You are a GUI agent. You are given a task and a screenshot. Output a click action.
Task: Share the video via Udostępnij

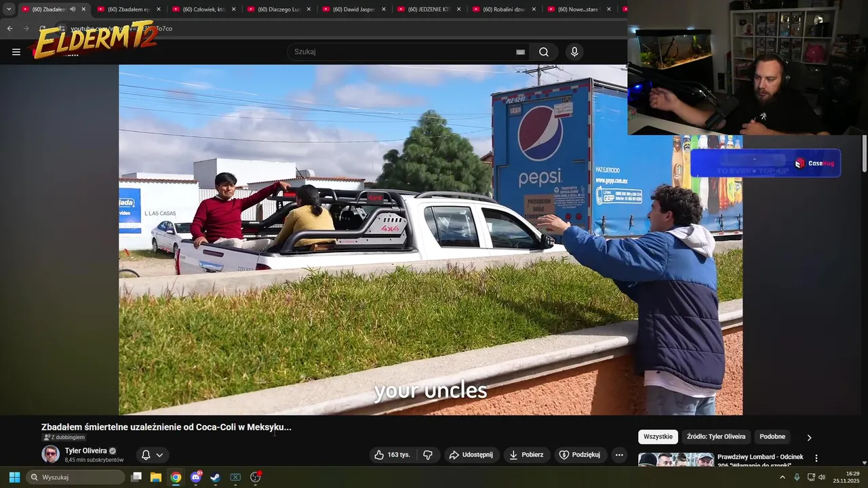[x=472, y=455]
